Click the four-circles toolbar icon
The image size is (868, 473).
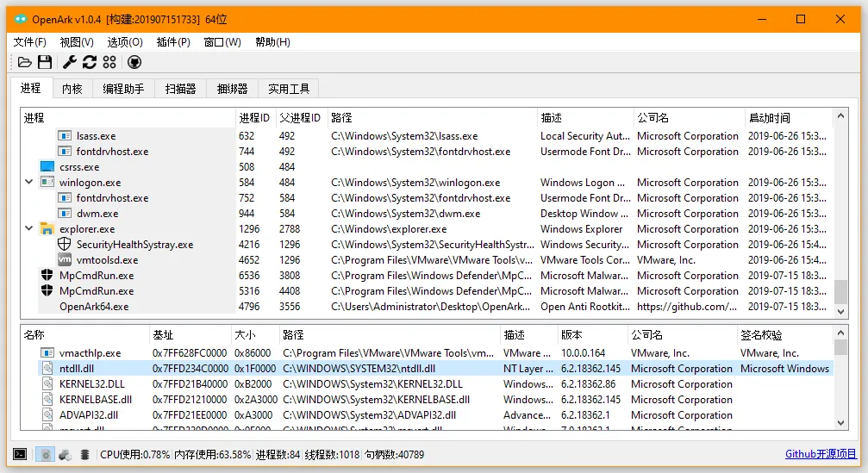click(109, 62)
